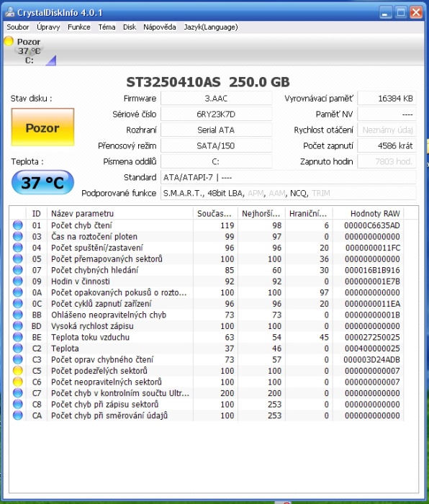
Task: Click yellow warning icon for Počet podezřelých sektorů
Action: (18, 370)
